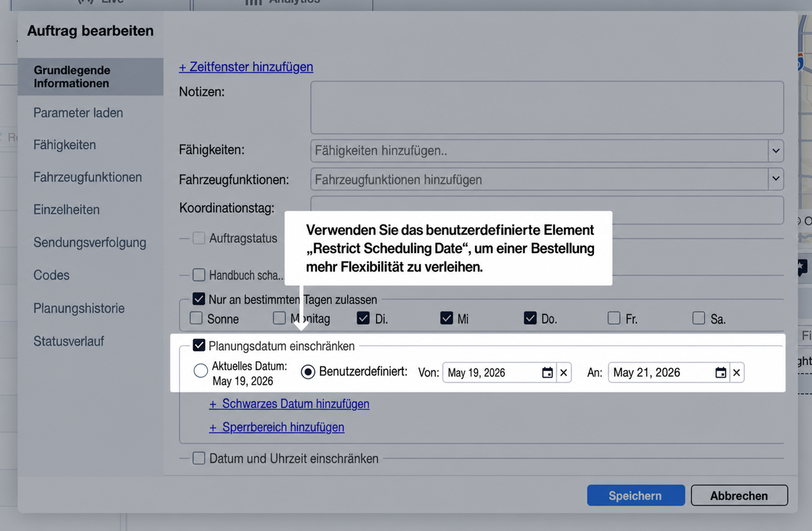
Task: Click Sperrbereich hinzufügen link
Action: coord(277,427)
